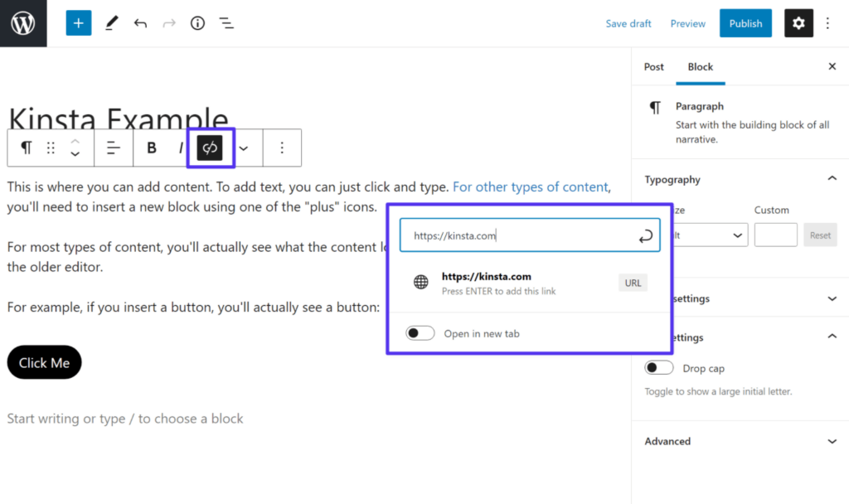Expand the Advanced section
This screenshot has height=504, width=849.
(832, 441)
